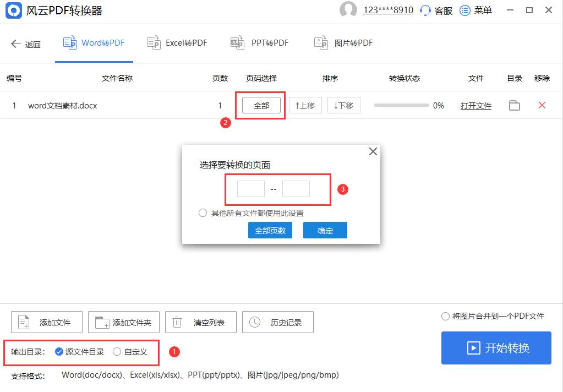Open the PPT转PDF tab
This screenshot has height=392, width=563.
[x=259, y=42]
